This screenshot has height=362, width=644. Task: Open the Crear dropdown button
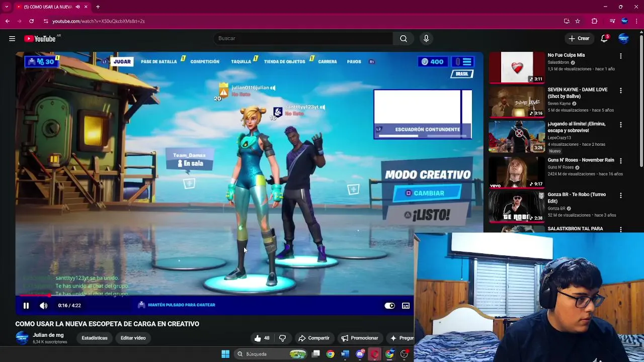(x=579, y=39)
